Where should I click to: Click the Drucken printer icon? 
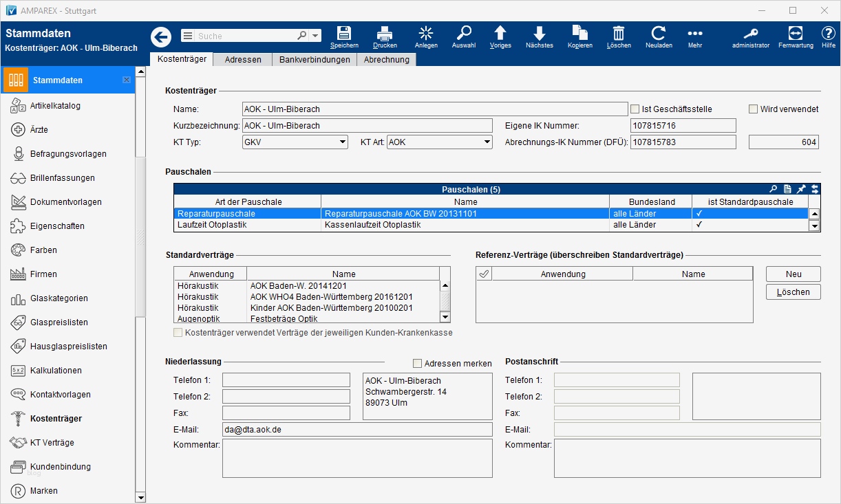[x=385, y=34]
